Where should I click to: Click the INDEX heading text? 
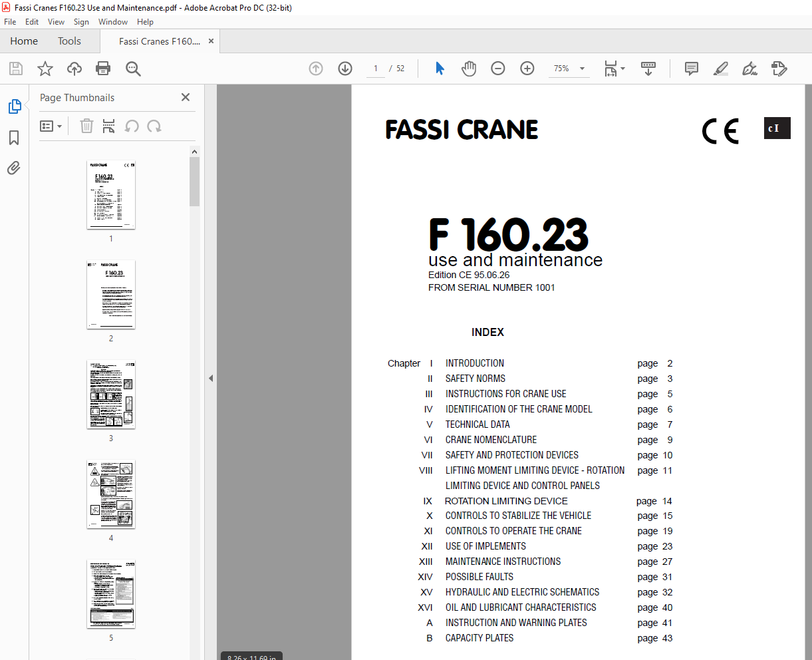coord(487,332)
